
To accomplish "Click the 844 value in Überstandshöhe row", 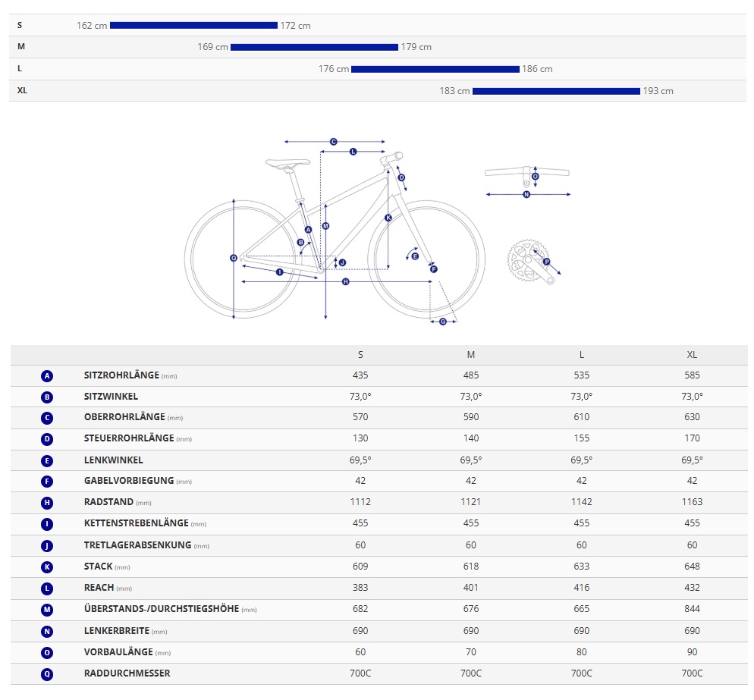I will [x=692, y=609].
